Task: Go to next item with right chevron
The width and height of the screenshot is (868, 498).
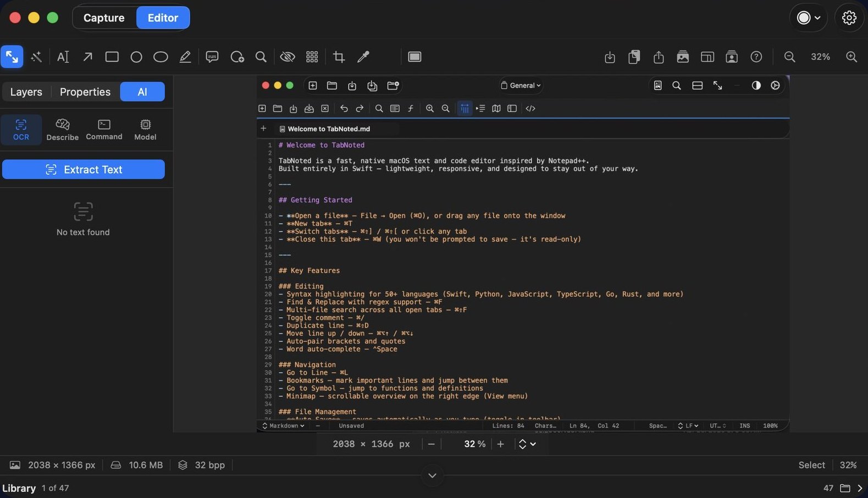Action: [860, 488]
